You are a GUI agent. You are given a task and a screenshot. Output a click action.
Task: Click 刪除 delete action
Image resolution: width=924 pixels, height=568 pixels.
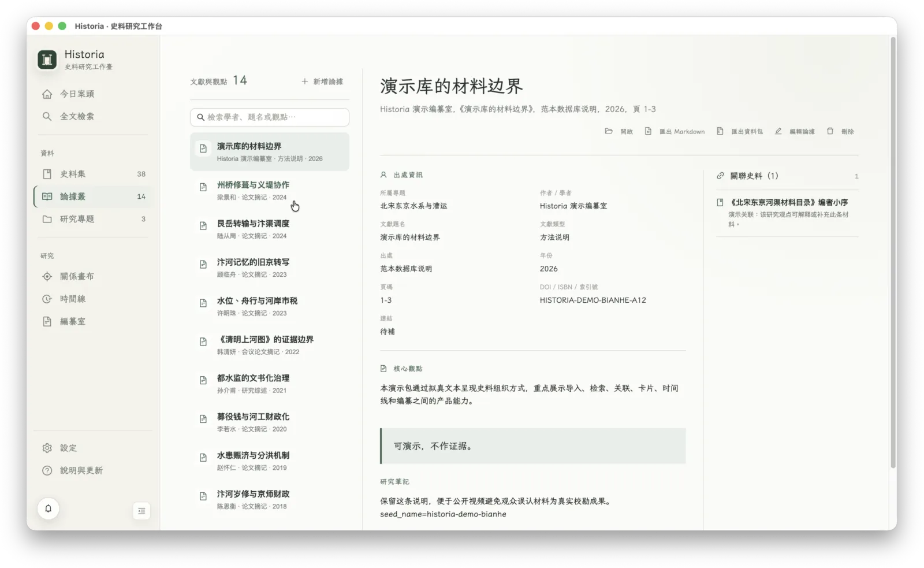pos(840,131)
